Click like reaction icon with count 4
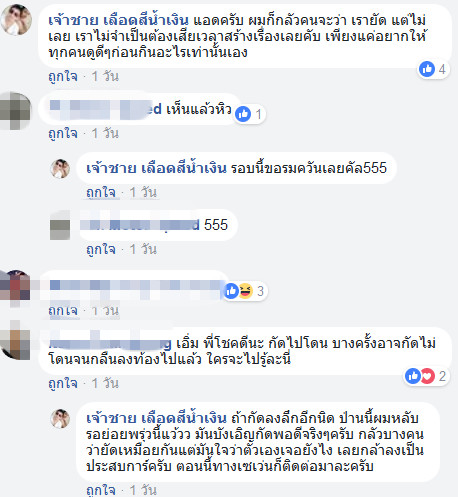 pos(427,69)
